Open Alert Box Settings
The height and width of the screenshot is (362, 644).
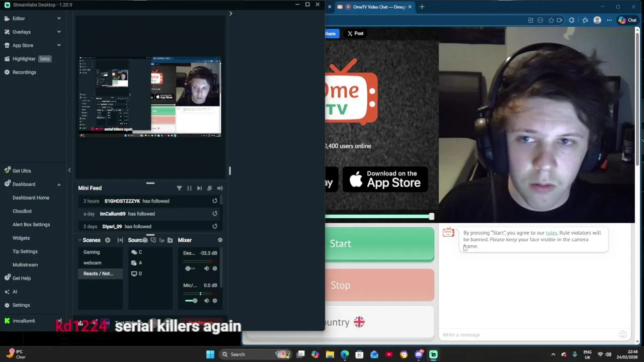pyautogui.click(x=31, y=225)
